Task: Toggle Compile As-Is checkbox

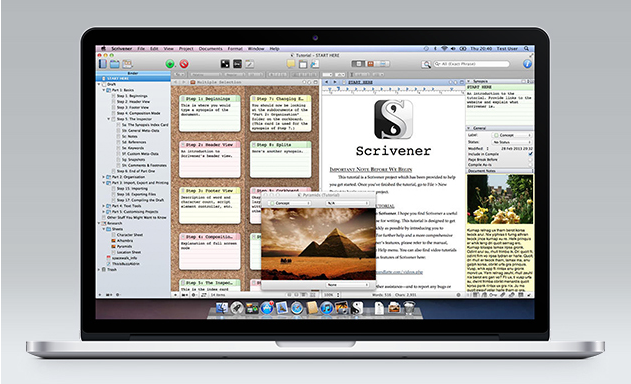Action: click(x=530, y=165)
